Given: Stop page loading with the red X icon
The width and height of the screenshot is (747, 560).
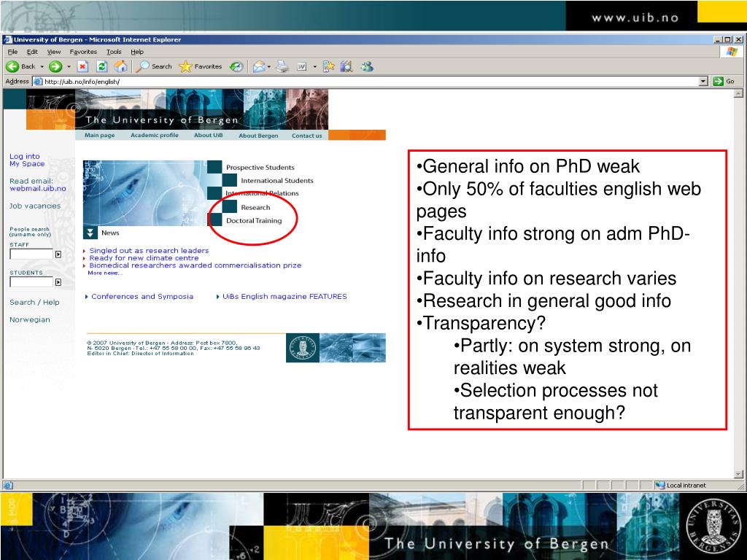Looking at the screenshot, I should tap(83, 66).
